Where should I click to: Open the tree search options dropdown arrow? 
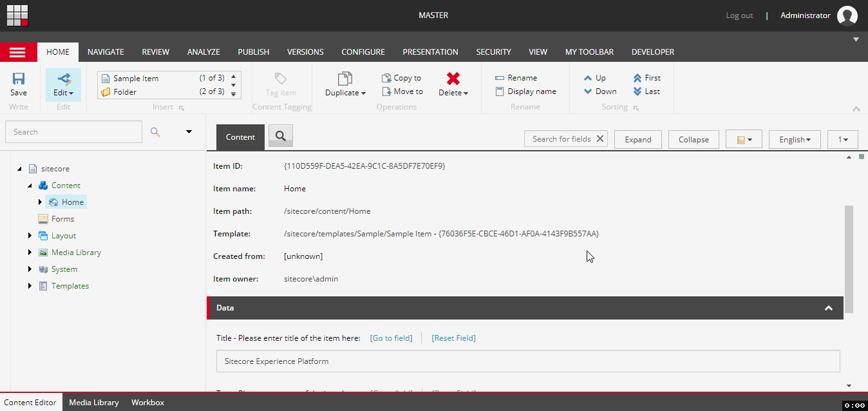[189, 131]
